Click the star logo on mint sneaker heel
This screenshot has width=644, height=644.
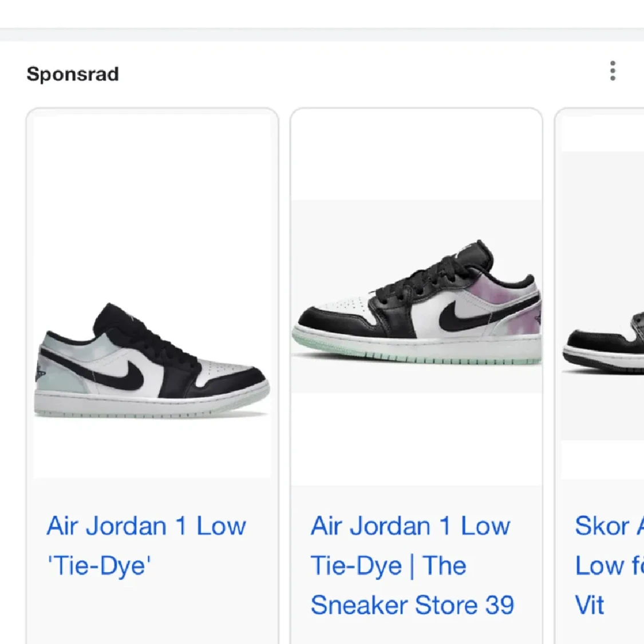tap(40, 372)
